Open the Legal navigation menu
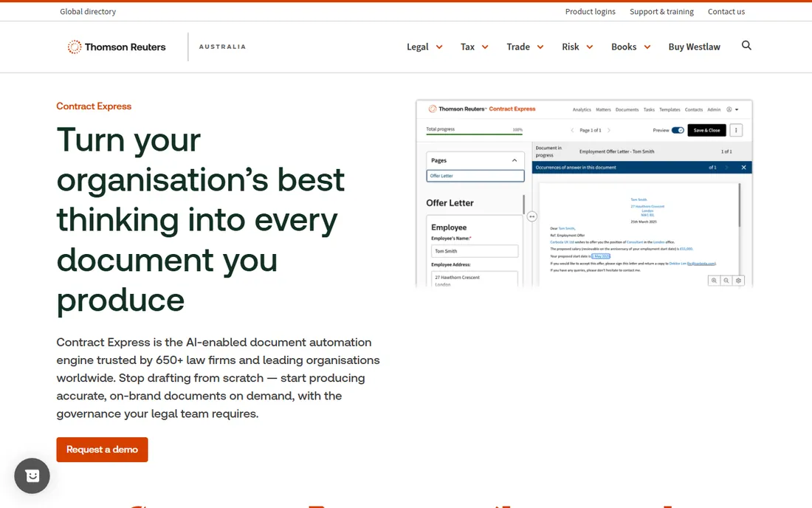 [417, 47]
